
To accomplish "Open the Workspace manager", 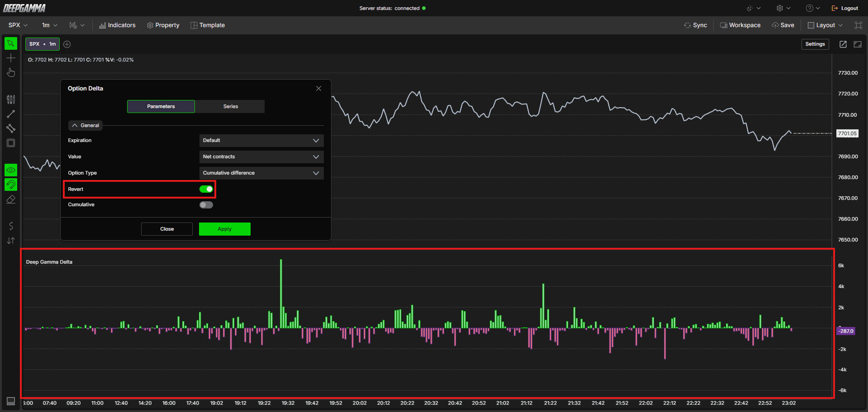I will pos(740,25).
